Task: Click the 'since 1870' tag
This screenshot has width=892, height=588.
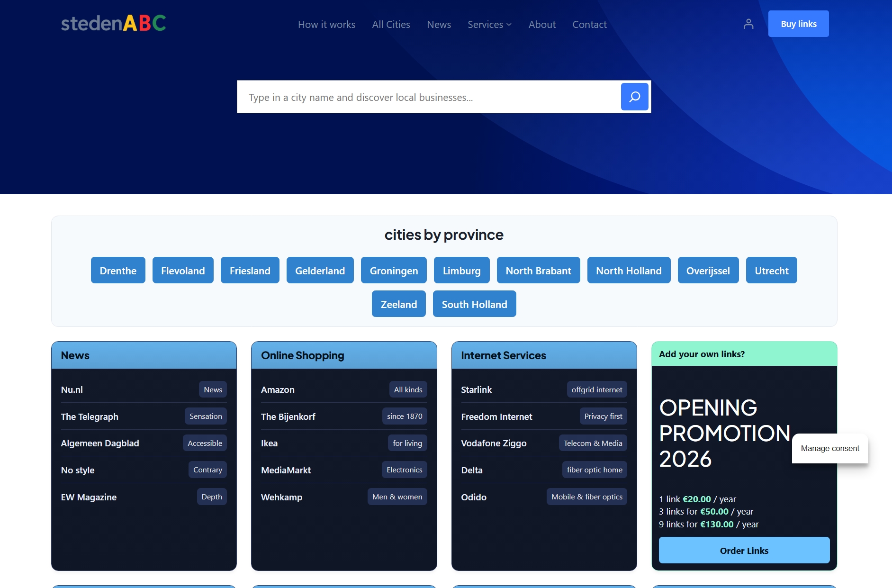Action: (x=405, y=416)
